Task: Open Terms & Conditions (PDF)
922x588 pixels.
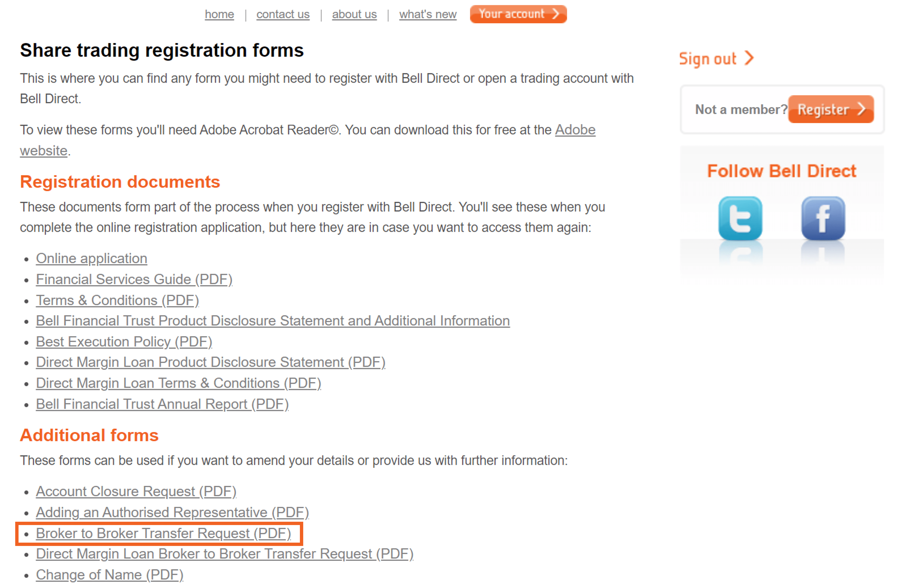Action: [x=118, y=300]
